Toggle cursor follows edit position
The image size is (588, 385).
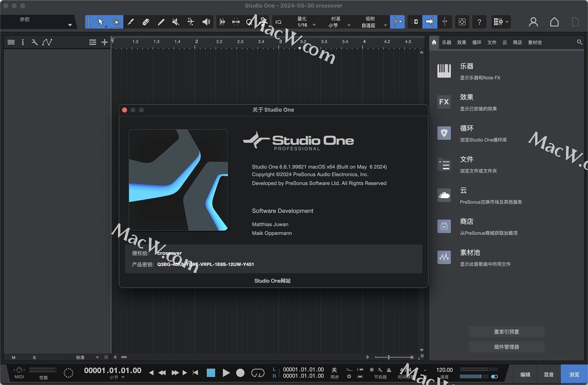(445, 22)
